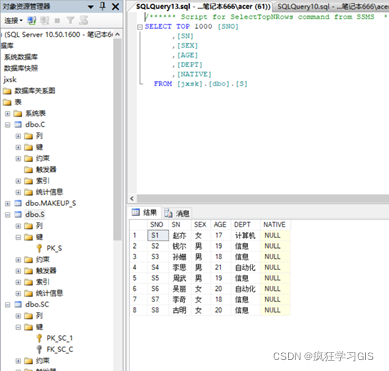Click the SEX column header
Viewport: 389px width, 371px height.
(x=201, y=225)
